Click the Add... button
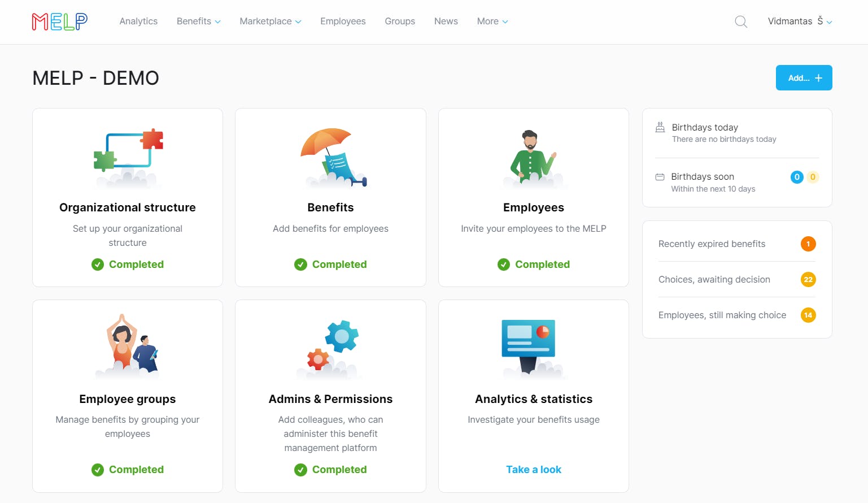Viewport: 868px width, 503px height. tap(803, 77)
